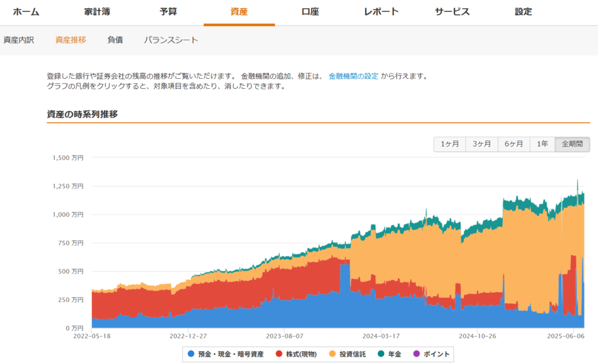Toggle the purple ポイント legend dot
This screenshot has height=364, width=598.
[416, 353]
